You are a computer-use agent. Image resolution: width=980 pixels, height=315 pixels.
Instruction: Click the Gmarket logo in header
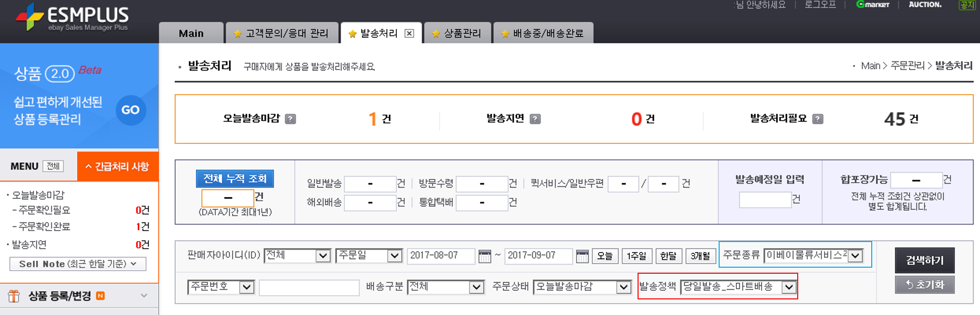point(873,5)
